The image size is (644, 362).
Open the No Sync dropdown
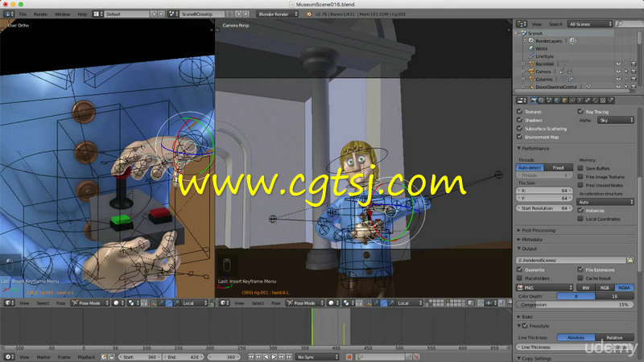tap(317, 356)
